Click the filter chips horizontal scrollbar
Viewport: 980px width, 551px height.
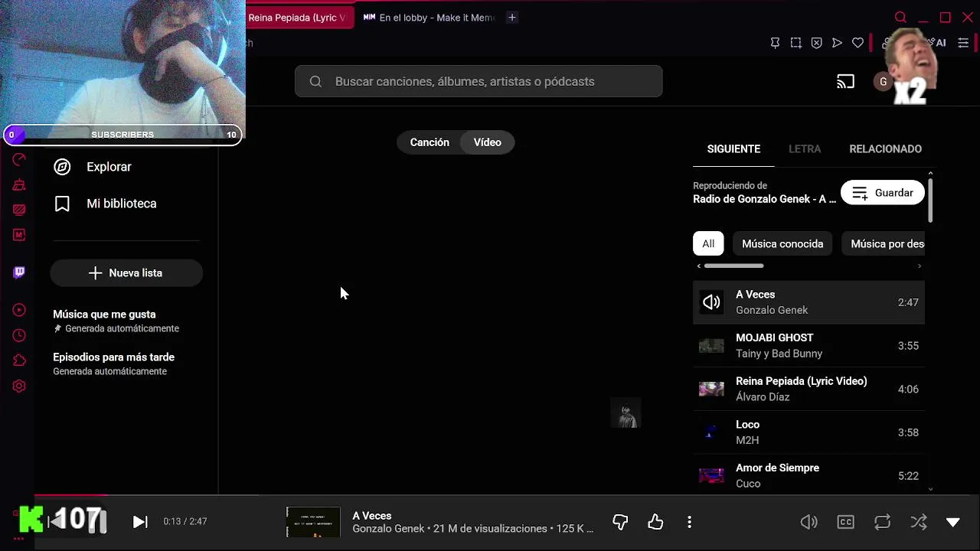733,266
